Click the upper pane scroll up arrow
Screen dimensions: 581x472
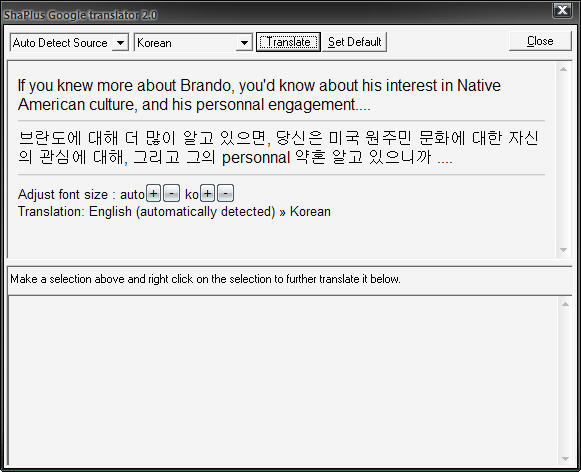[563, 69]
